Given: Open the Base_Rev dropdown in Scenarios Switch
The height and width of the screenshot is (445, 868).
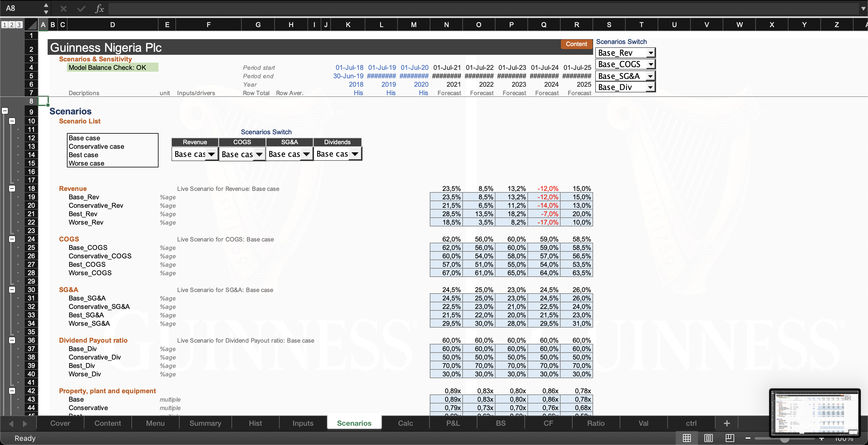Looking at the screenshot, I should click(x=651, y=53).
